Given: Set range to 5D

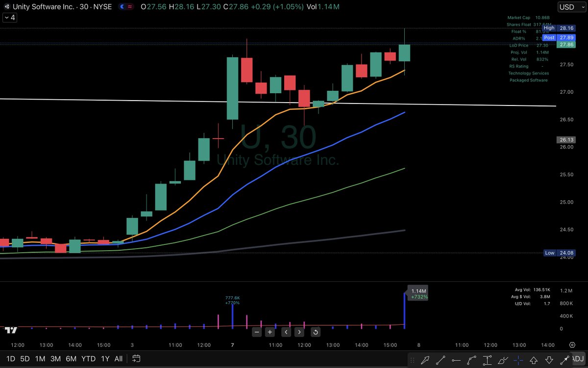Looking at the screenshot, I should tap(24, 359).
